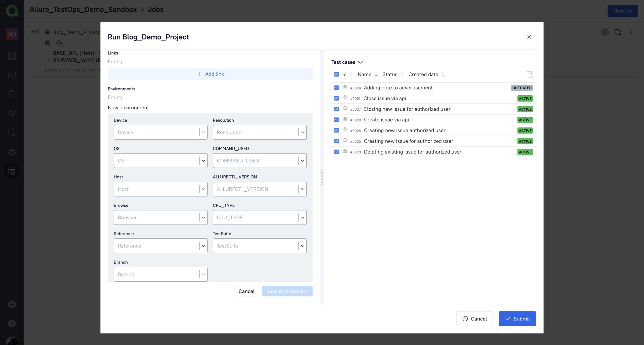Uncheck test case #6024 Adding note
This screenshot has width=644, height=345.
336,88
